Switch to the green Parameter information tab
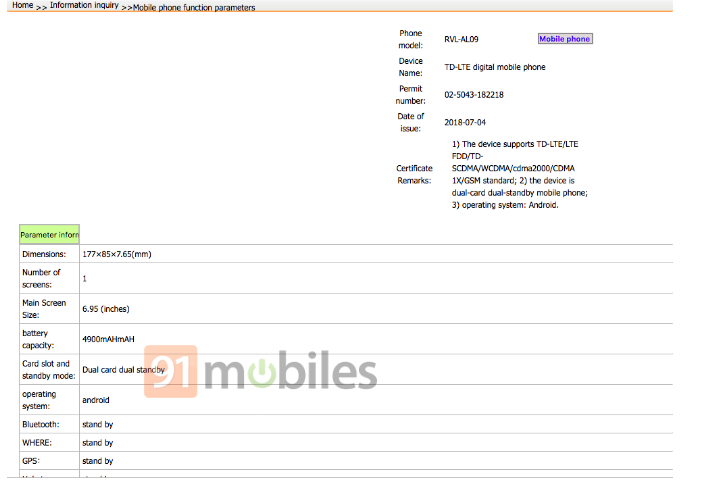 [x=49, y=235]
